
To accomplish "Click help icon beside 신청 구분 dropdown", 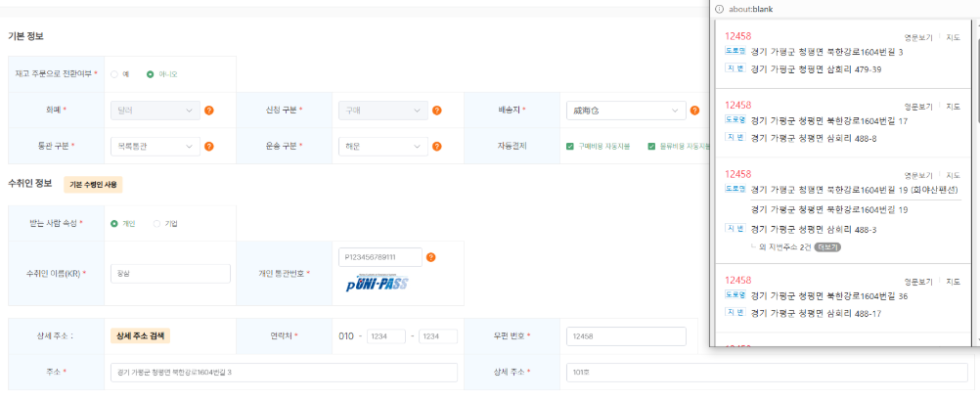I will click(436, 110).
